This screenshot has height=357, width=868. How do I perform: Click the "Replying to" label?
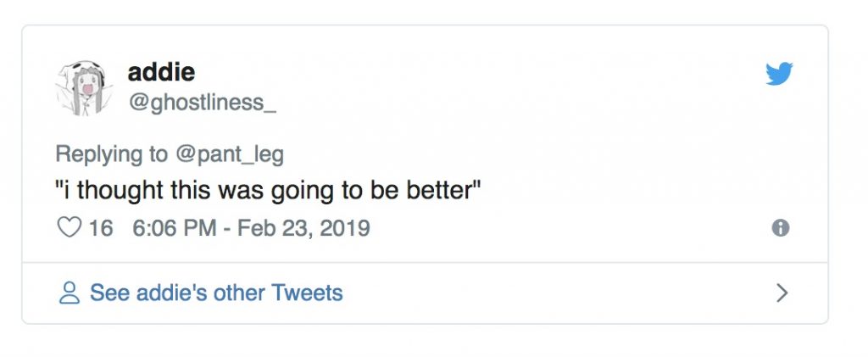(x=111, y=154)
